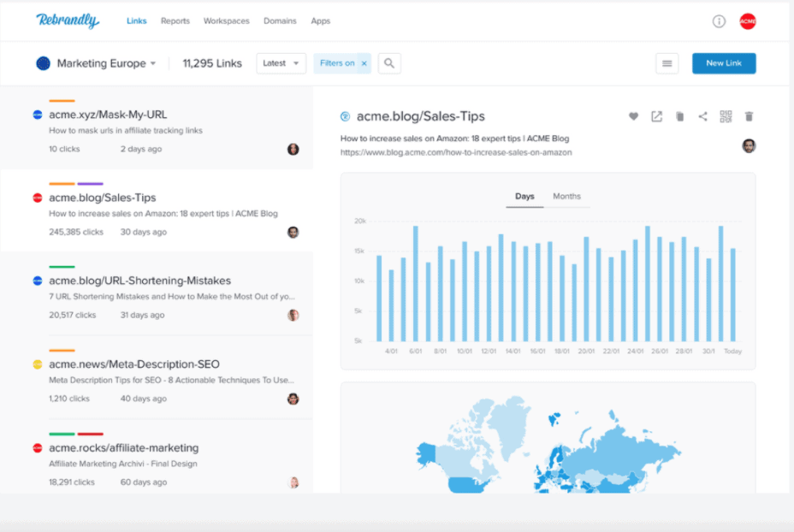Click creator avatar in link details panel
This screenshot has height=532, width=794.
pyautogui.click(x=749, y=145)
